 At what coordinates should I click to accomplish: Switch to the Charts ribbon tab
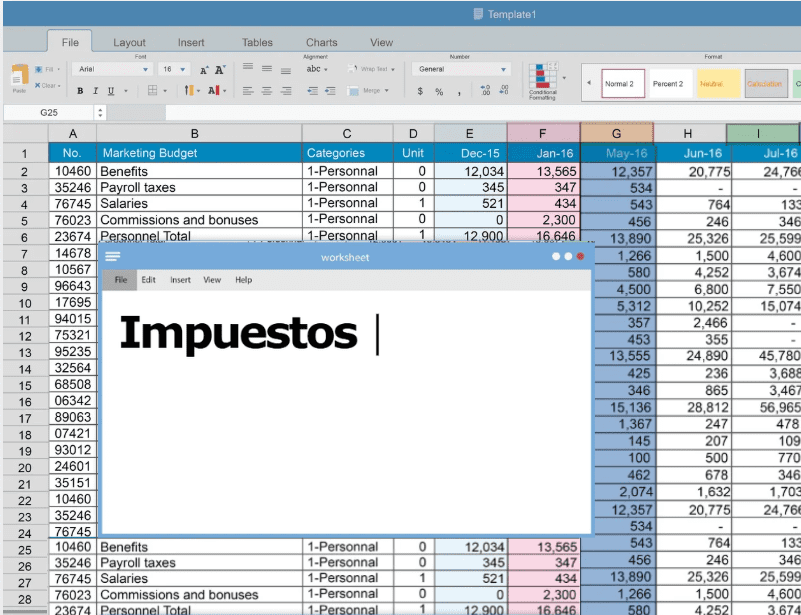pos(321,43)
